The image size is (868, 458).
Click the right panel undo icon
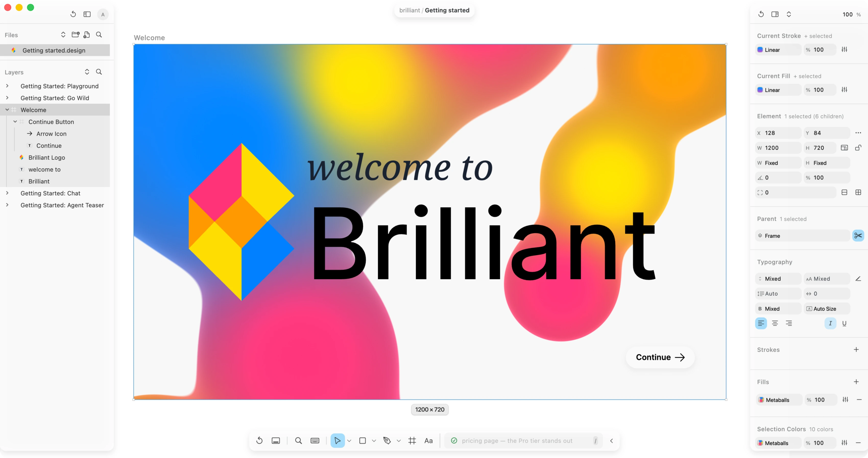coord(761,14)
